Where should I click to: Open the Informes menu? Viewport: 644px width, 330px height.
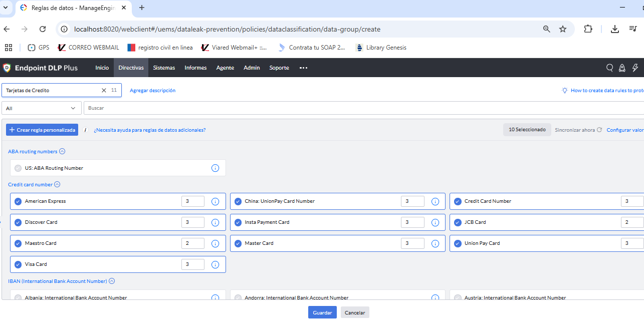click(195, 68)
